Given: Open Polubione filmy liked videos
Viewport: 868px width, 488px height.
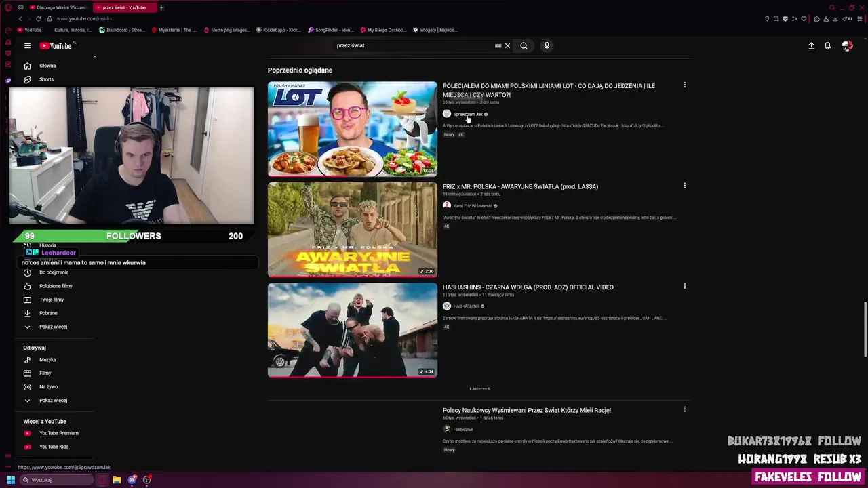Looking at the screenshot, I should tap(57, 286).
